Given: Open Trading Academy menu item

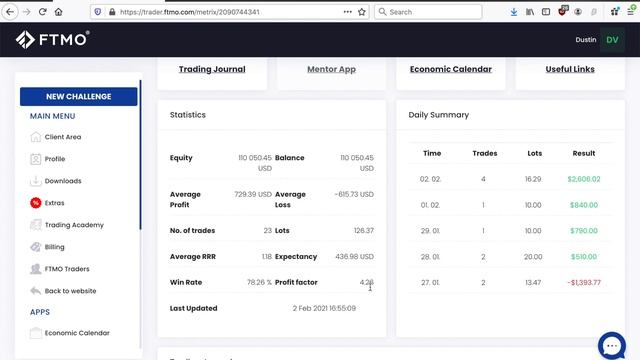Looking at the screenshot, I should pyautogui.click(x=74, y=225).
